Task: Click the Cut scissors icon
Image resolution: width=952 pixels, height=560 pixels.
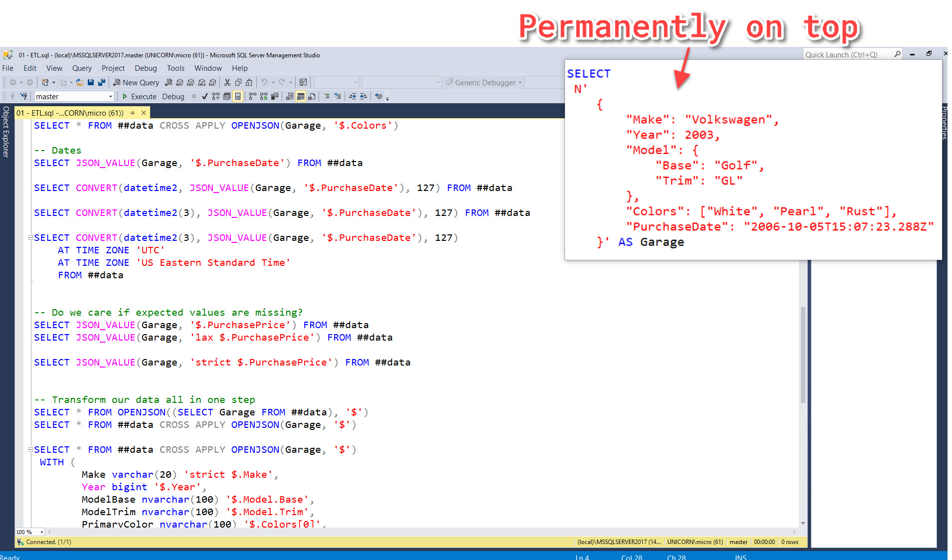Action: tap(227, 82)
